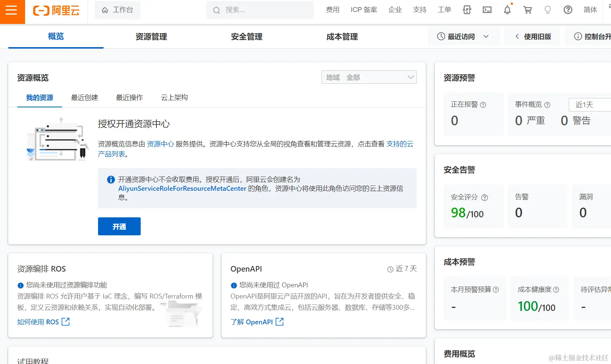The height and width of the screenshot is (364, 611).
Task: Click the lightbulb icon in the top bar
Action: coord(548,10)
